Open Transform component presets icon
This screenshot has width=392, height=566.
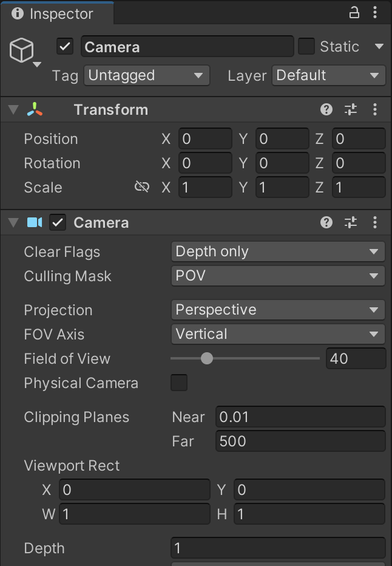[351, 109]
